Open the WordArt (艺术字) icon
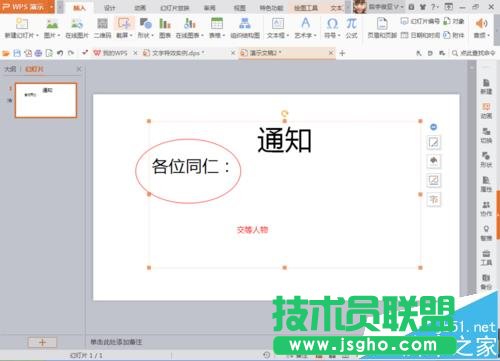This screenshot has width=500, height=361. coord(305,23)
